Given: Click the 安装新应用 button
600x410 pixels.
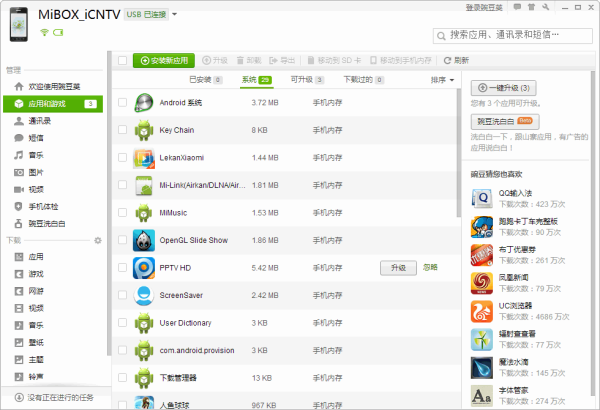Looking at the screenshot, I should click(164, 60).
